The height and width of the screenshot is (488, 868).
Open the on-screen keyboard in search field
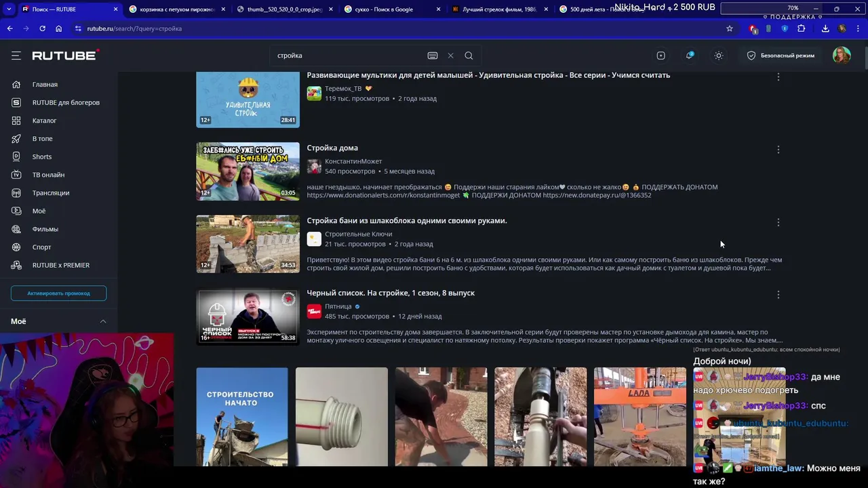click(433, 56)
